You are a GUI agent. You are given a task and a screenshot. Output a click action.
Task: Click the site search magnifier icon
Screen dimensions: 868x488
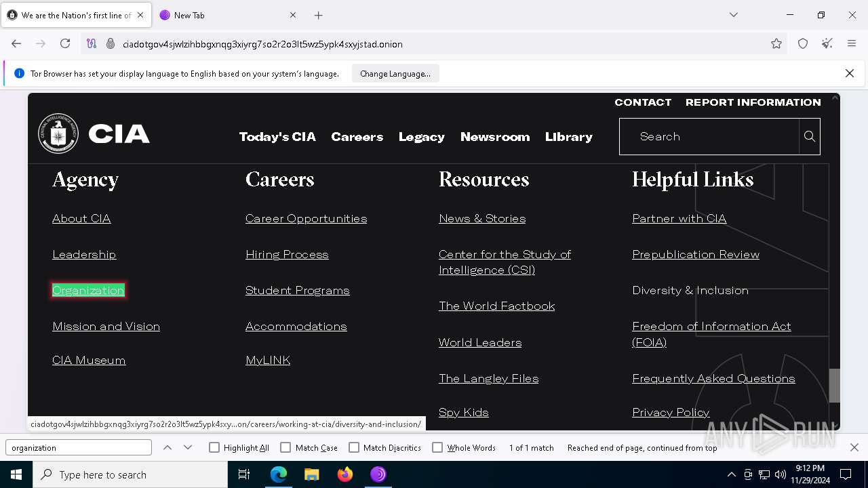coord(810,136)
